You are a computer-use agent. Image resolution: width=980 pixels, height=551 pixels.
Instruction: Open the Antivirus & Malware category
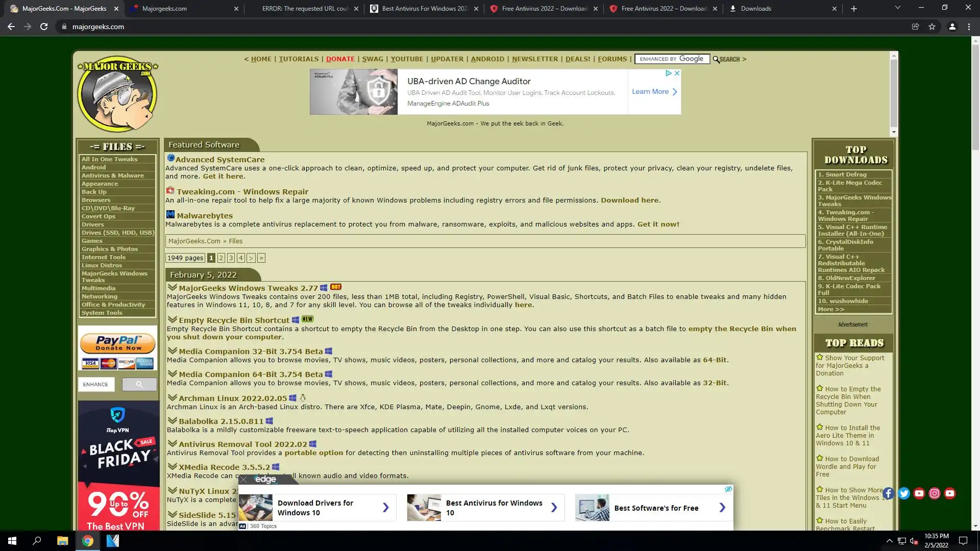coord(113,176)
